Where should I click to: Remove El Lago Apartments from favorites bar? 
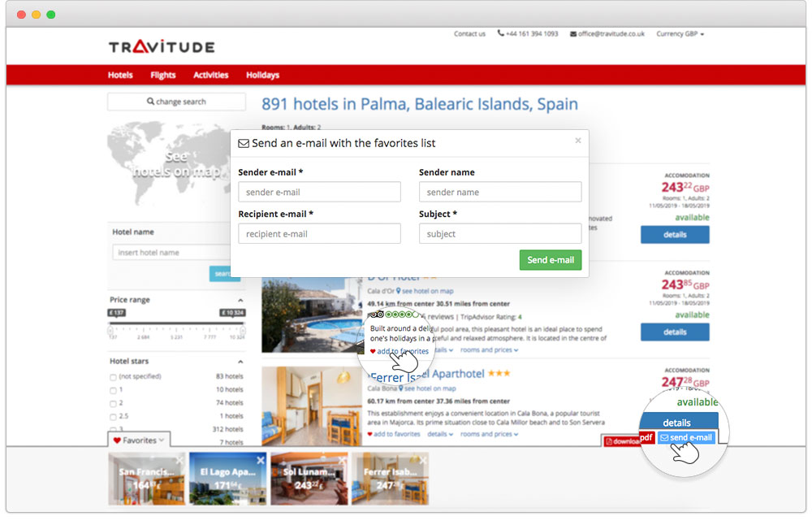261,460
